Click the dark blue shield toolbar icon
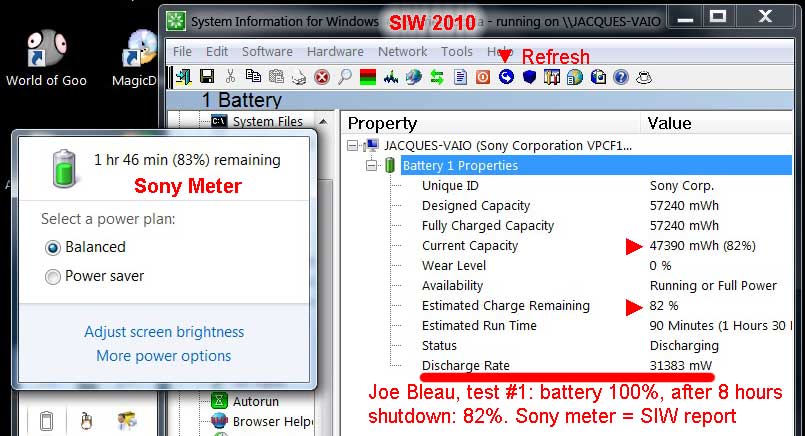Viewport: 805px width, 436px height. click(x=529, y=78)
